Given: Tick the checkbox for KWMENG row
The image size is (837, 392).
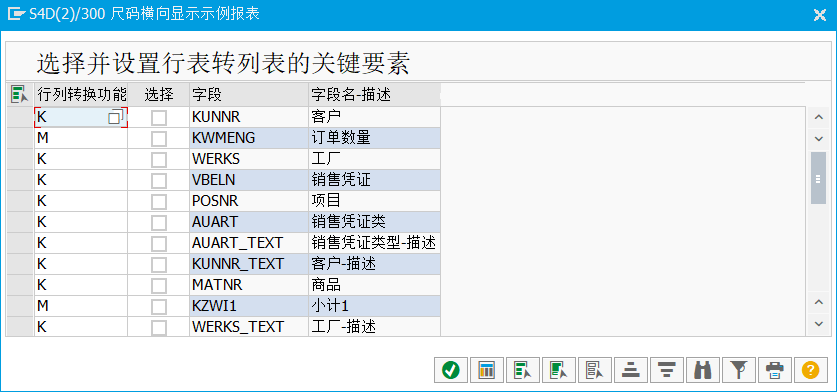Looking at the screenshot, I should coord(159,138).
